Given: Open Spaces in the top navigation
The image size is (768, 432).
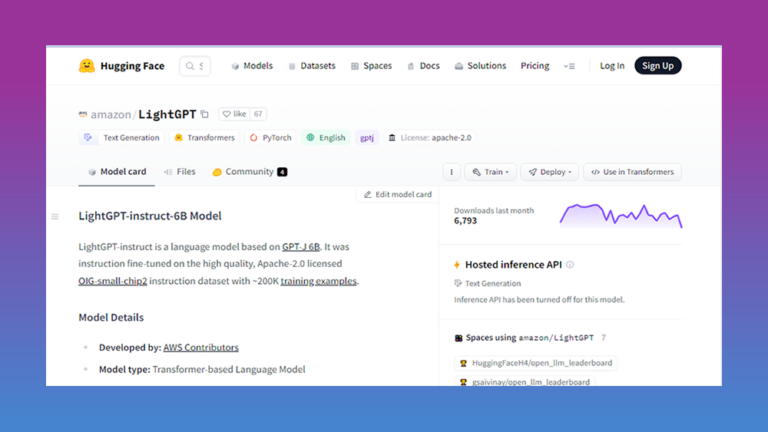Looking at the screenshot, I should (371, 66).
